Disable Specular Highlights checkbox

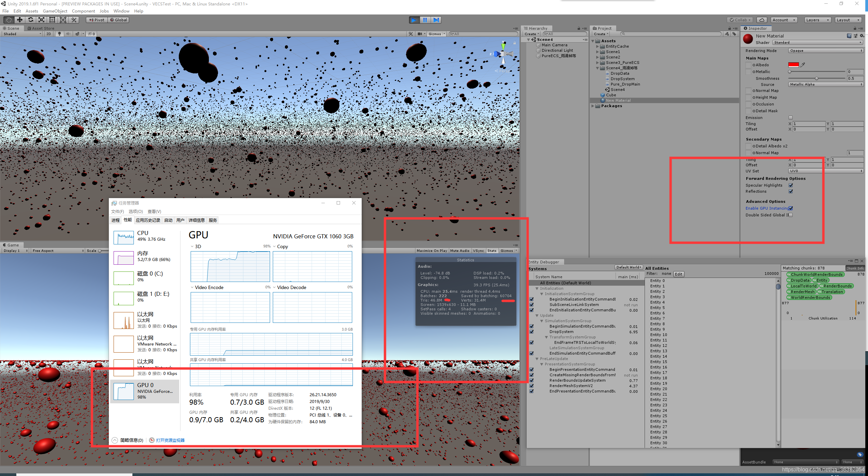[x=791, y=185]
